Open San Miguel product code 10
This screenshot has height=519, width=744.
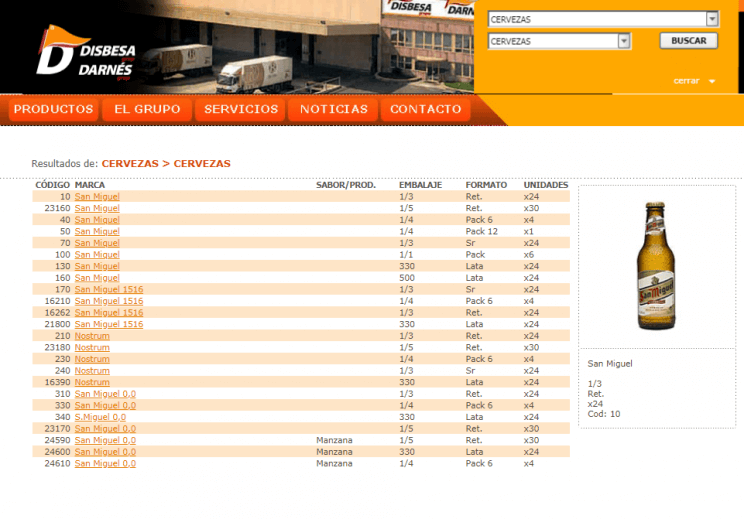pyautogui.click(x=97, y=196)
